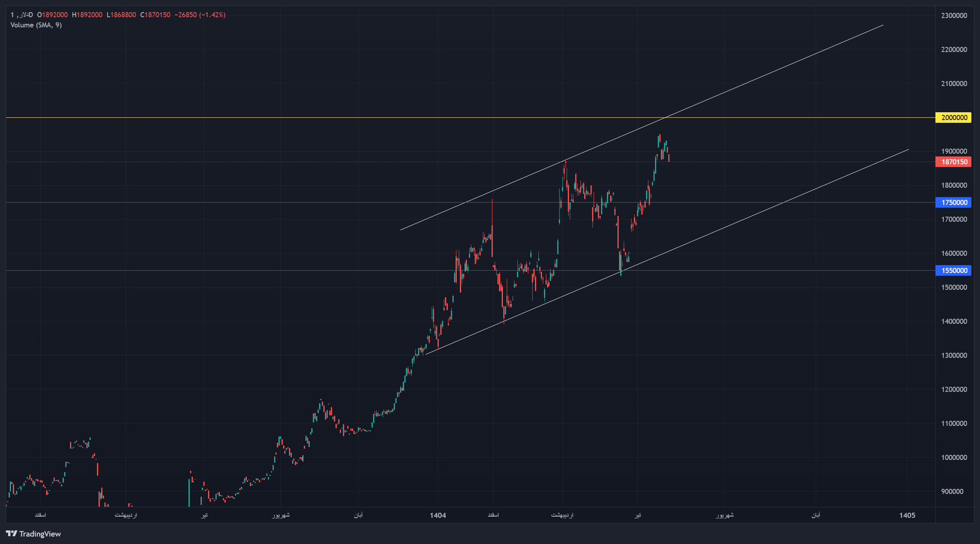Click the Volume (SMA, 9) indicator legend
Image resolution: width=980 pixels, height=544 pixels.
pos(36,25)
